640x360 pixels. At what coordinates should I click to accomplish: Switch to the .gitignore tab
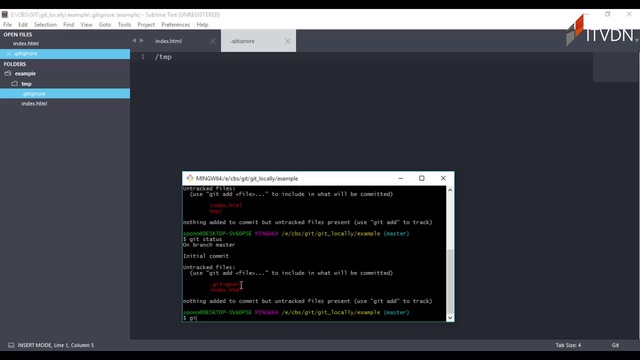[242, 41]
